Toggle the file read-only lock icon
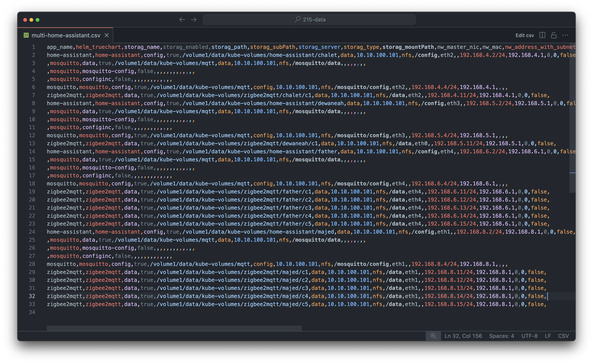 click(x=554, y=35)
